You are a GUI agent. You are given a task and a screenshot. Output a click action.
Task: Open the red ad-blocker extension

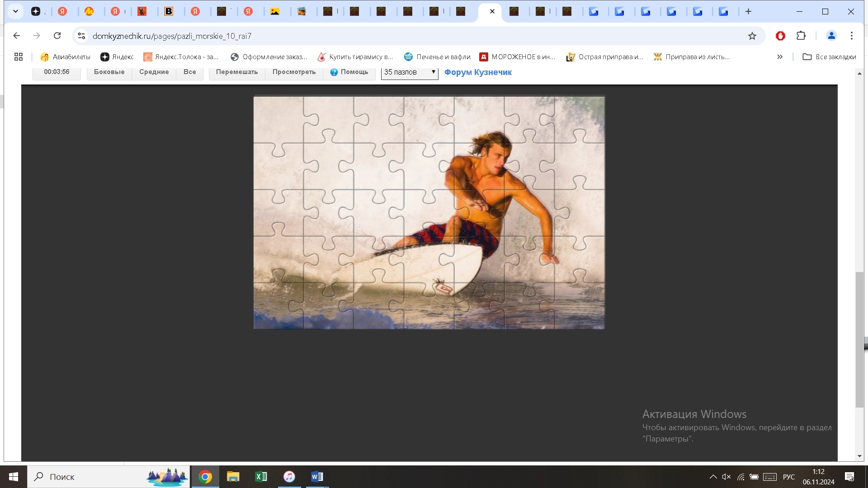[780, 36]
